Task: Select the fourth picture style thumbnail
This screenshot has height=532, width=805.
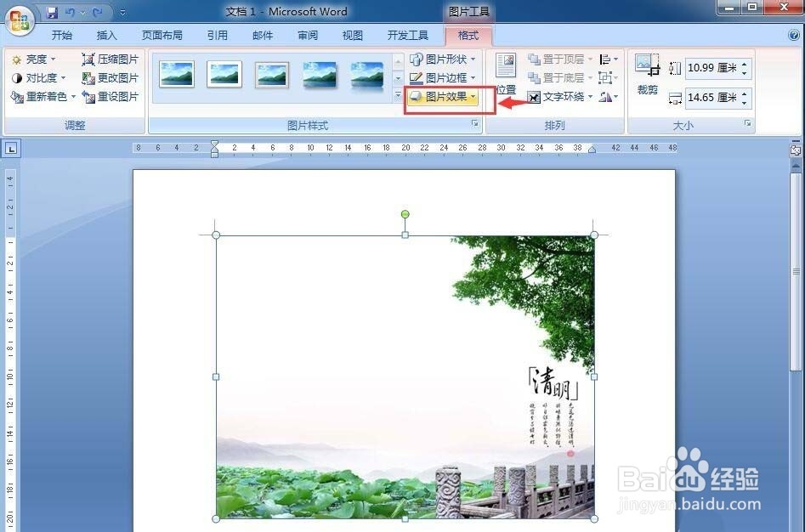Action: tap(320, 76)
